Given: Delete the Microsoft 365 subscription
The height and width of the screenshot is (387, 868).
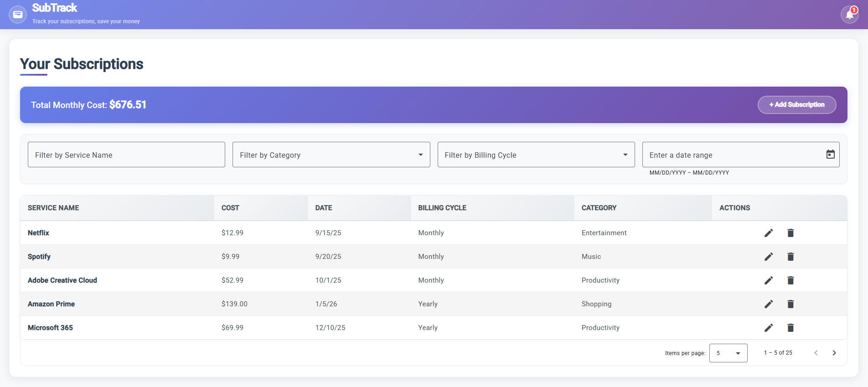Looking at the screenshot, I should point(790,328).
